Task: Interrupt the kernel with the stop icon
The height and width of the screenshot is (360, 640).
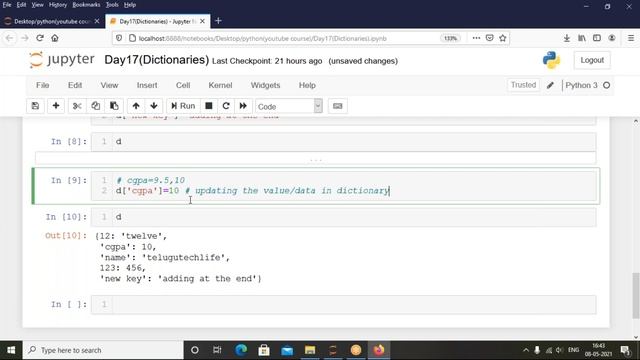Action: (209, 106)
